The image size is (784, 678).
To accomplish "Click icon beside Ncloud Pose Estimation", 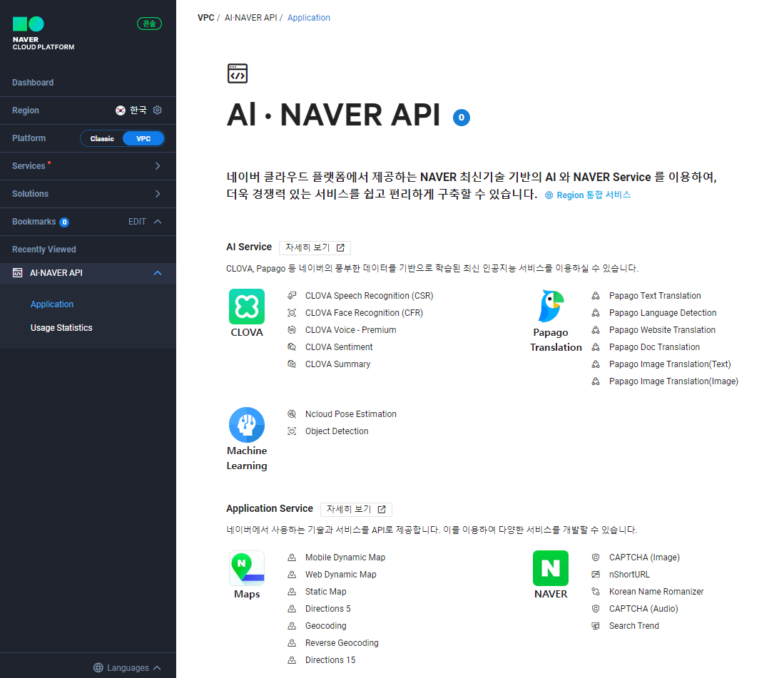I will (x=292, y=414).
